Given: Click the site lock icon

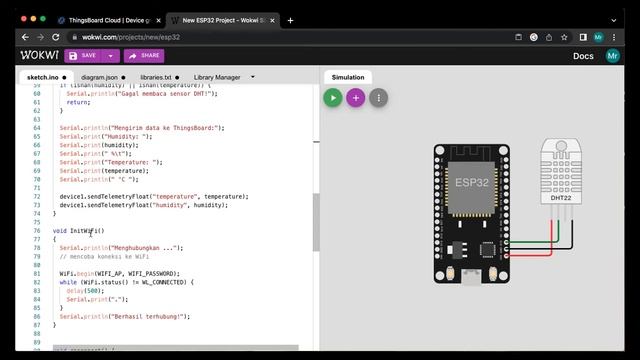Looking at the screenshot, I should [74, 37].
